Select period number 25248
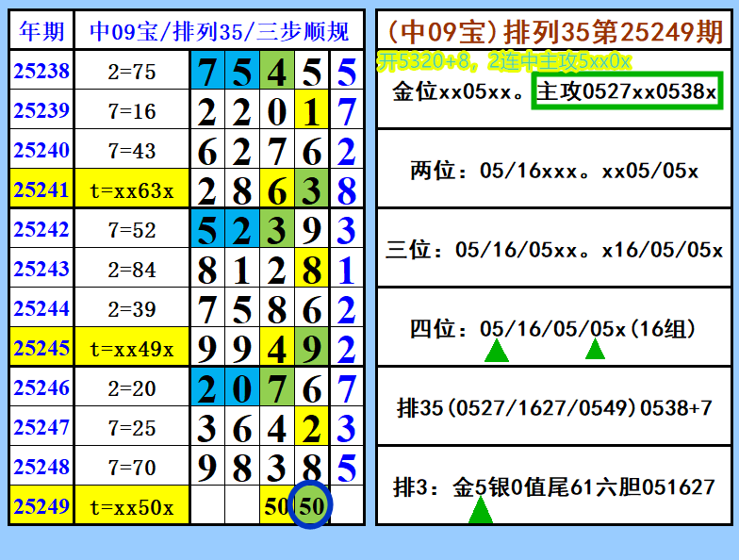This screenshot has width=739, height=560. pos(41,467)
